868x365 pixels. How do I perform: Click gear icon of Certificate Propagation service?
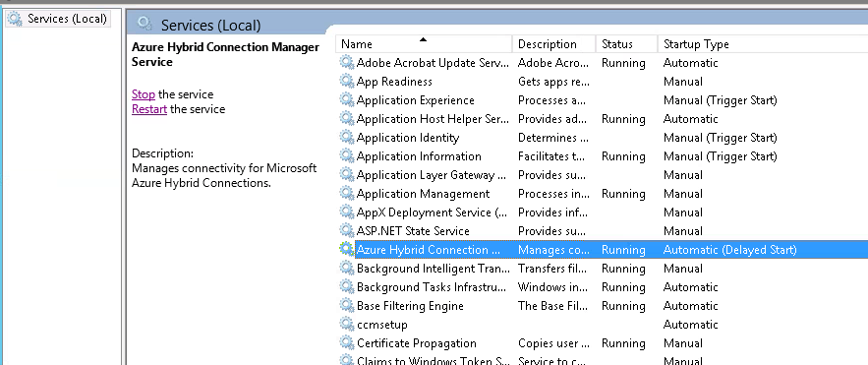(x=347, y=342)
